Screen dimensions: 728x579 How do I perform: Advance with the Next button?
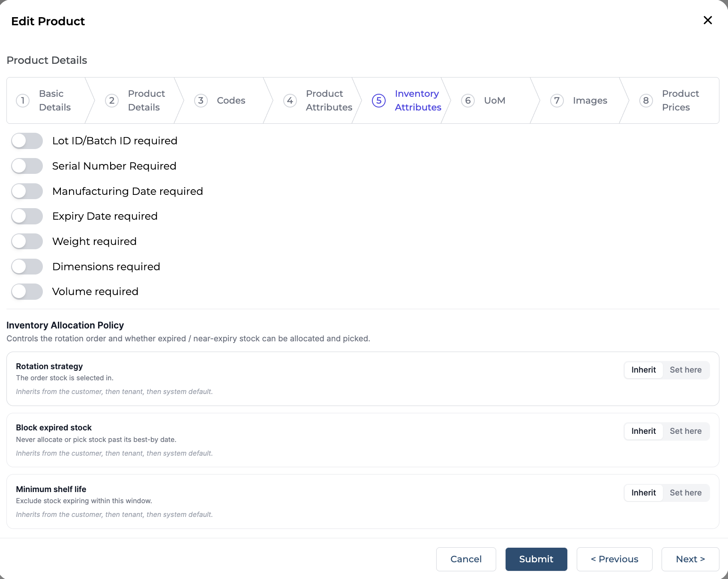[x=690, y=559]
